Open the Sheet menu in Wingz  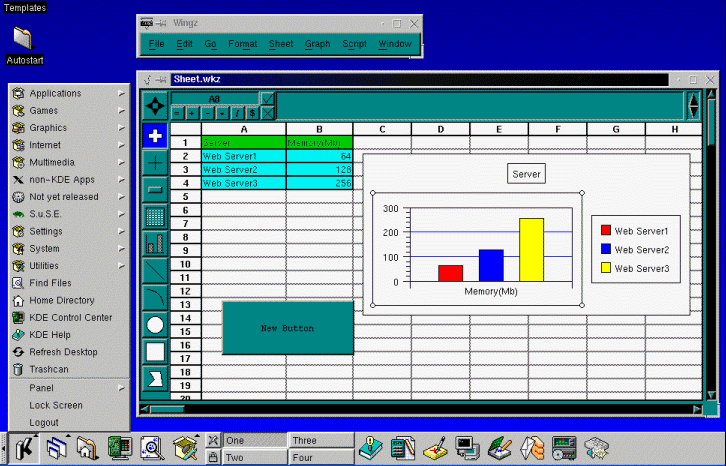pyautogui.click(x=281, y=44)
